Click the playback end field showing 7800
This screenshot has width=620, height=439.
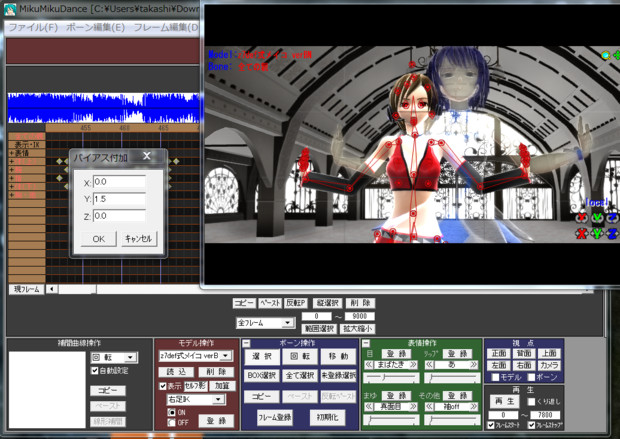(544, 415)
